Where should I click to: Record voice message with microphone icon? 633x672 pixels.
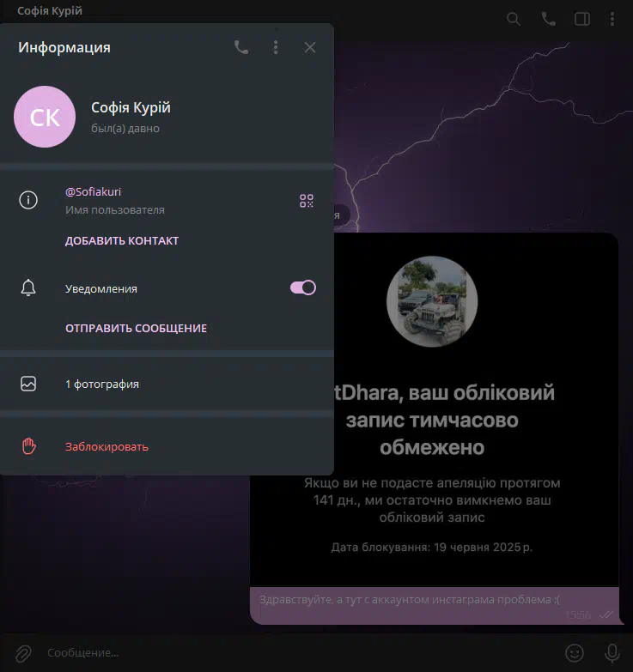click(612, 653)
